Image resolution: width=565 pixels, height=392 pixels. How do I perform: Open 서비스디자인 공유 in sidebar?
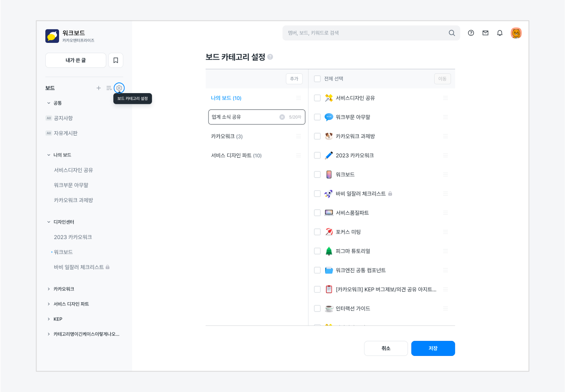click(73, 170)
